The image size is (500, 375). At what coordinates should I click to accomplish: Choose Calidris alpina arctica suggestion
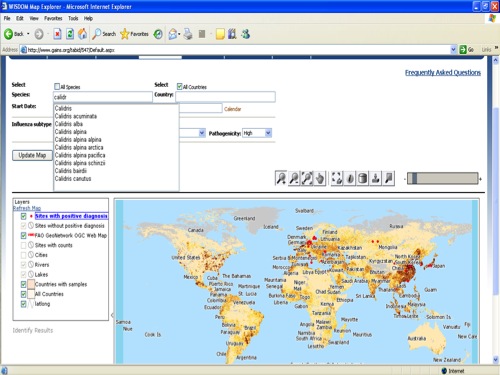click(79, 147)
